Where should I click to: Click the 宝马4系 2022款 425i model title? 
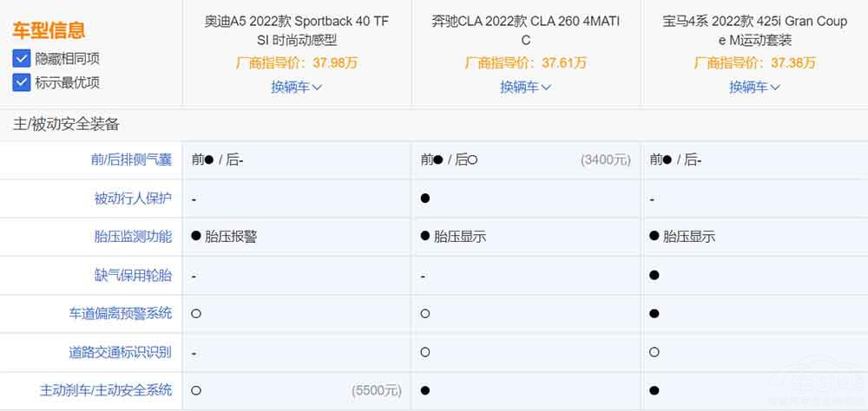(x=754, y=30)
